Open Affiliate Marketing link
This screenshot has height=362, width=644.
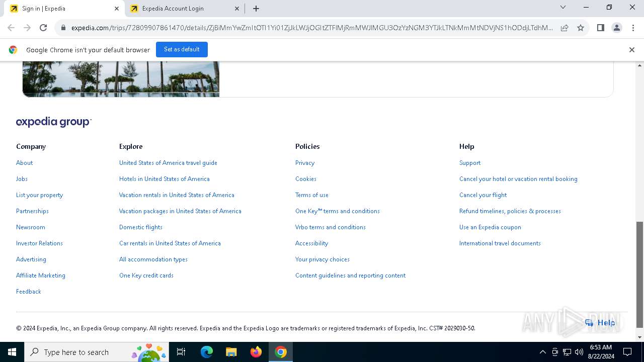[41, 276]
